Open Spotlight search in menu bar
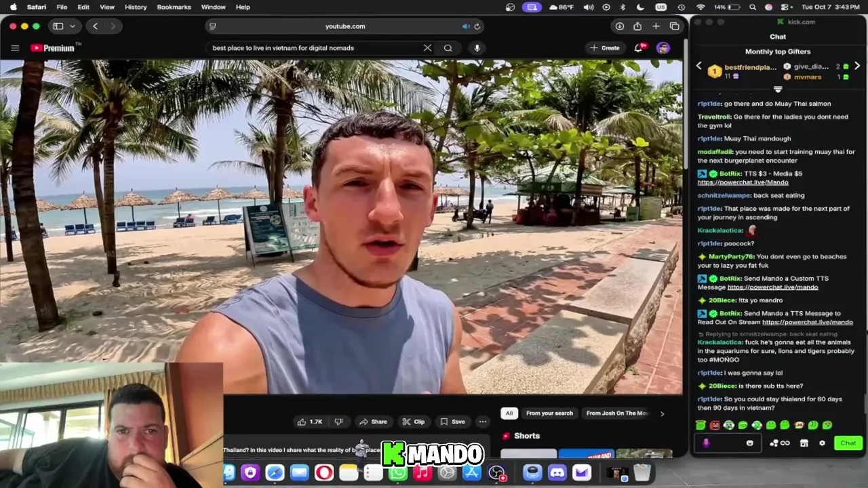 753,7
